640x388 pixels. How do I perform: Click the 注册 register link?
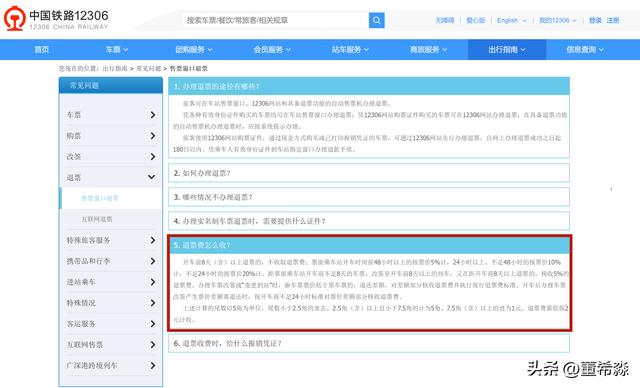tap(613, 20)
